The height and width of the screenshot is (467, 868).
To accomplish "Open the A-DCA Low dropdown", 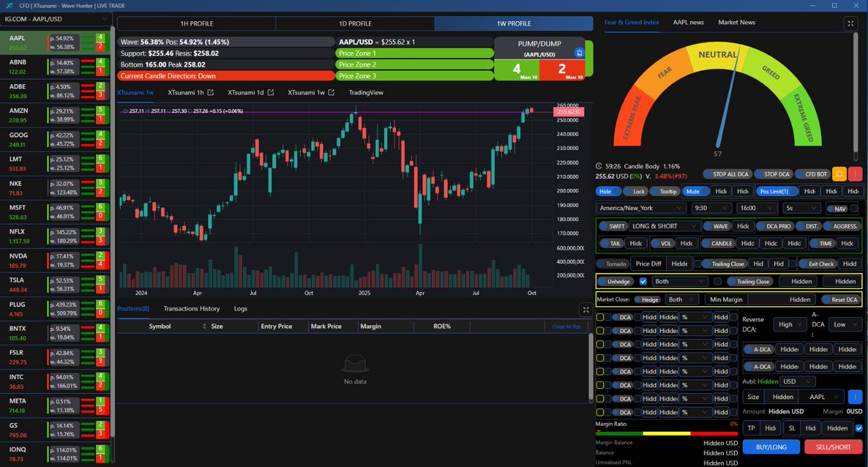I will pos(846,324).
